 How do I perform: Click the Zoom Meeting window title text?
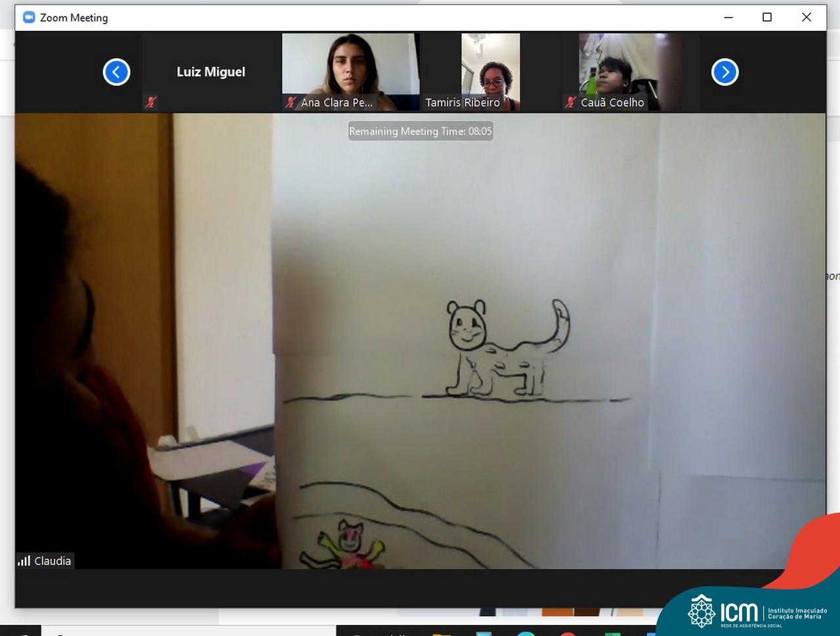click(74, 18)
